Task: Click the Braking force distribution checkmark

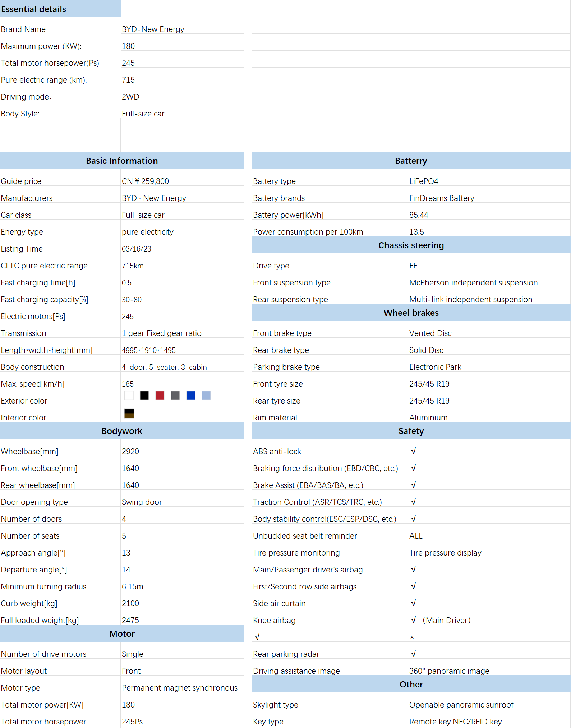Action: click(x=414, y=468)
